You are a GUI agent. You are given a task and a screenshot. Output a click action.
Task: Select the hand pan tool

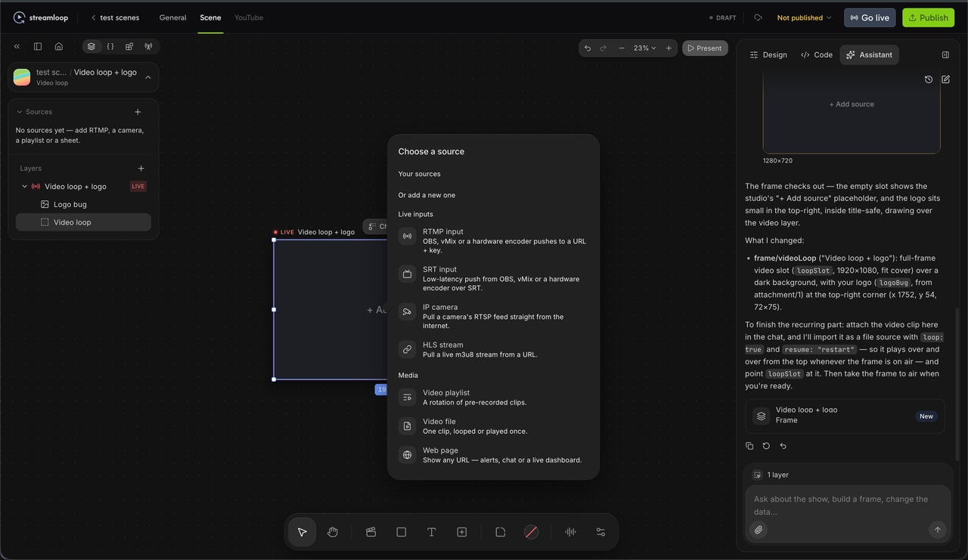[333, 532]
